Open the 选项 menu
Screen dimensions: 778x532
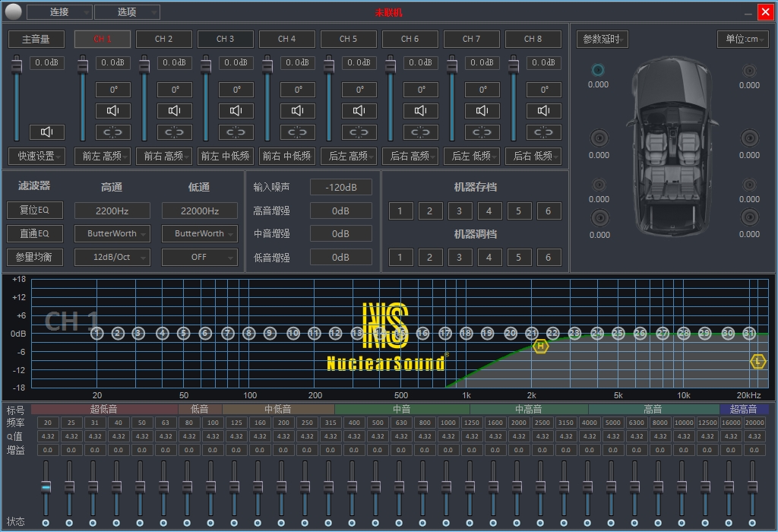127,12
